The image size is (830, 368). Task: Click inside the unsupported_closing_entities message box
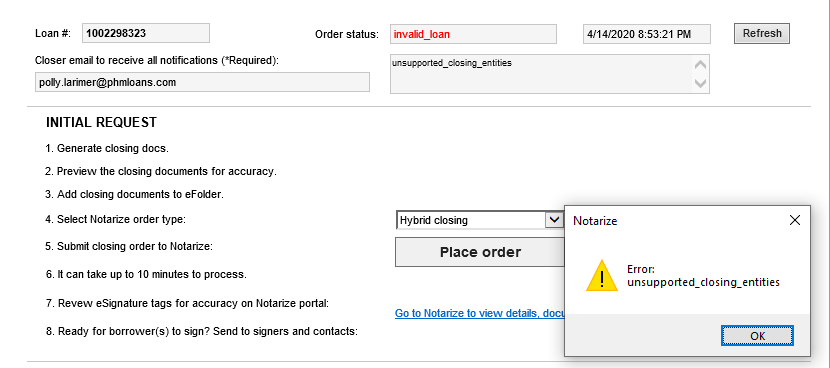(541, 74)
